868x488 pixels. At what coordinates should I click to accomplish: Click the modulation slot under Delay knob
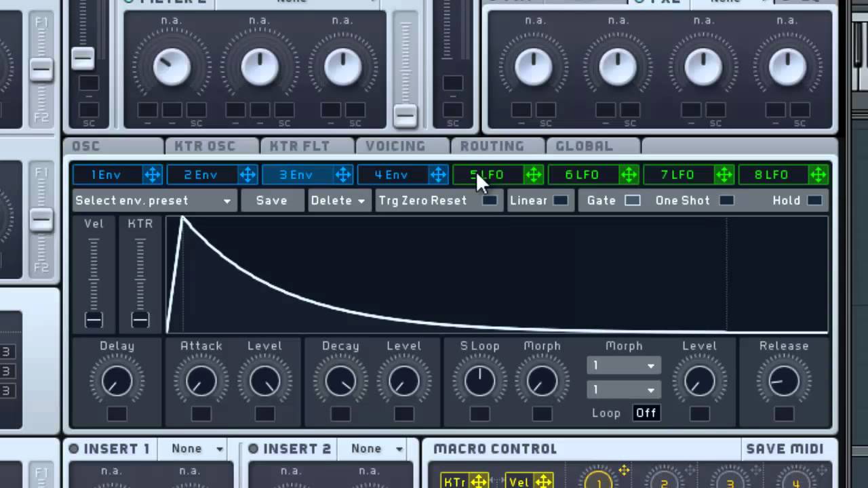[x=117, y=413]
